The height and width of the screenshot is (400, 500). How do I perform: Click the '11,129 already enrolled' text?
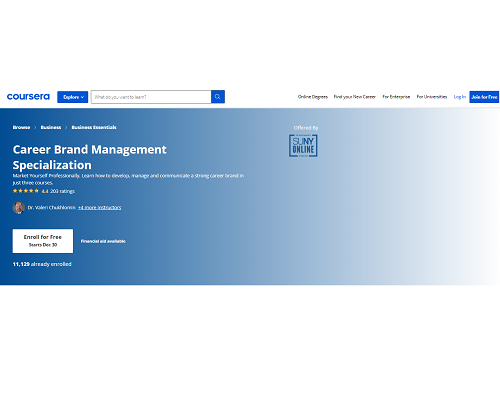point(42,264)
